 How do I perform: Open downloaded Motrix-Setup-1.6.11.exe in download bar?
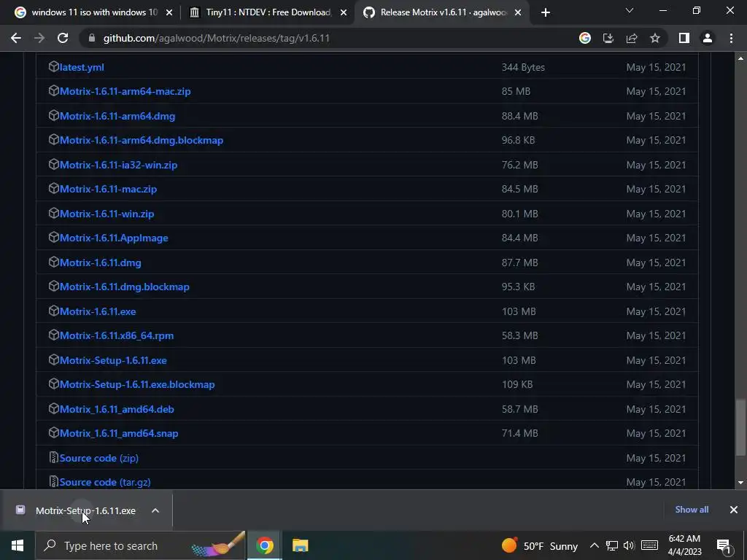pos(86,510)
